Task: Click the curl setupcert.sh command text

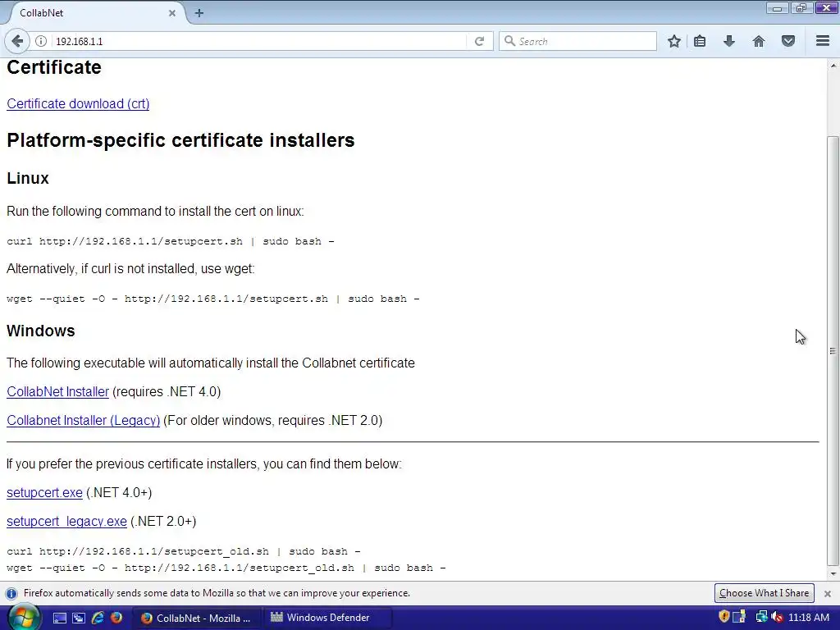Action: [171, 242]
